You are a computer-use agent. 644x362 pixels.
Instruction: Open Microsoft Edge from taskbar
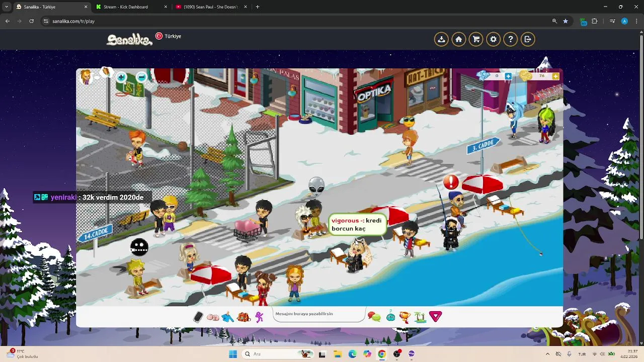click(352, 354)
